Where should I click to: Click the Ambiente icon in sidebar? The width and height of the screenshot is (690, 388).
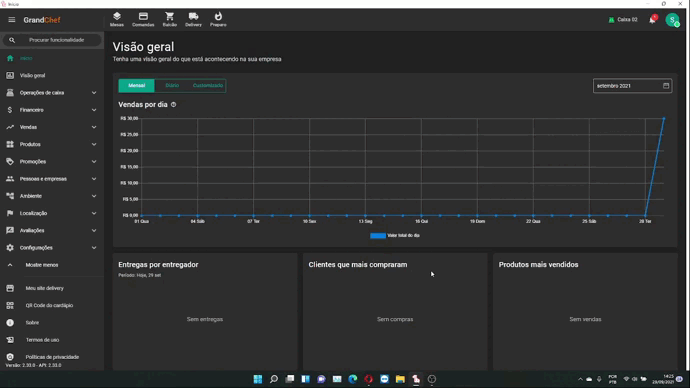point(10,196)
